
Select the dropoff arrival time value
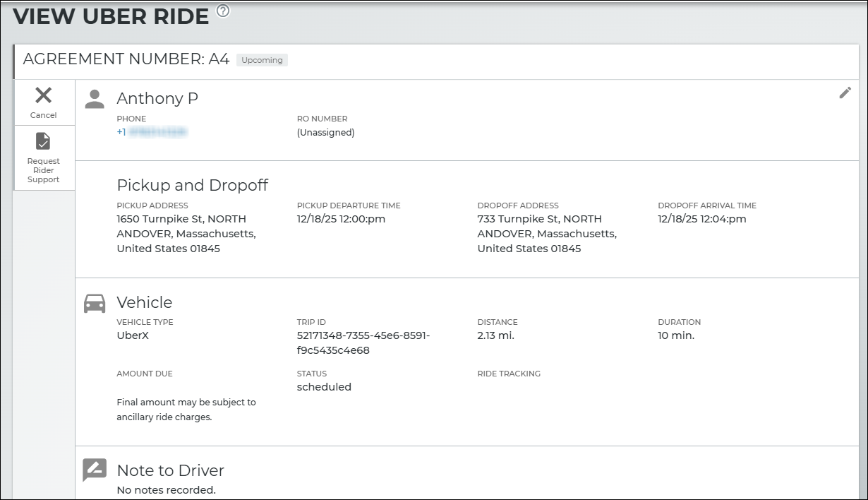701,219
